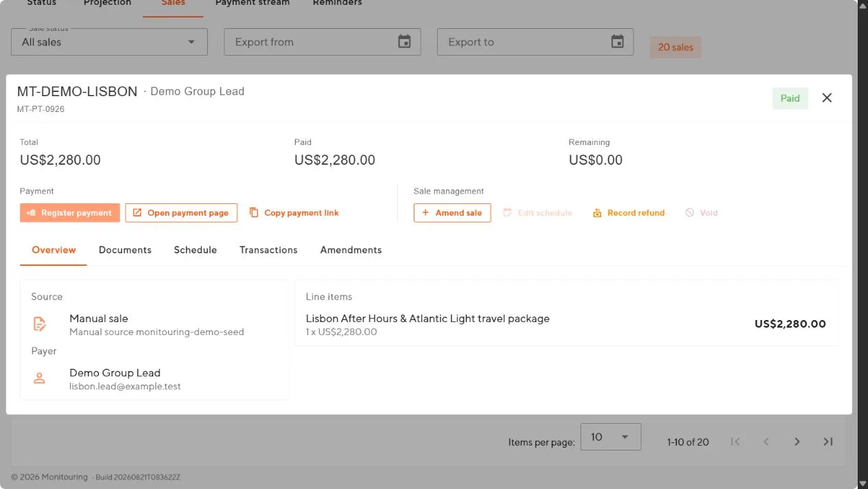Open the Schedule tab
868x489 pixels.
tap(196, 250)
